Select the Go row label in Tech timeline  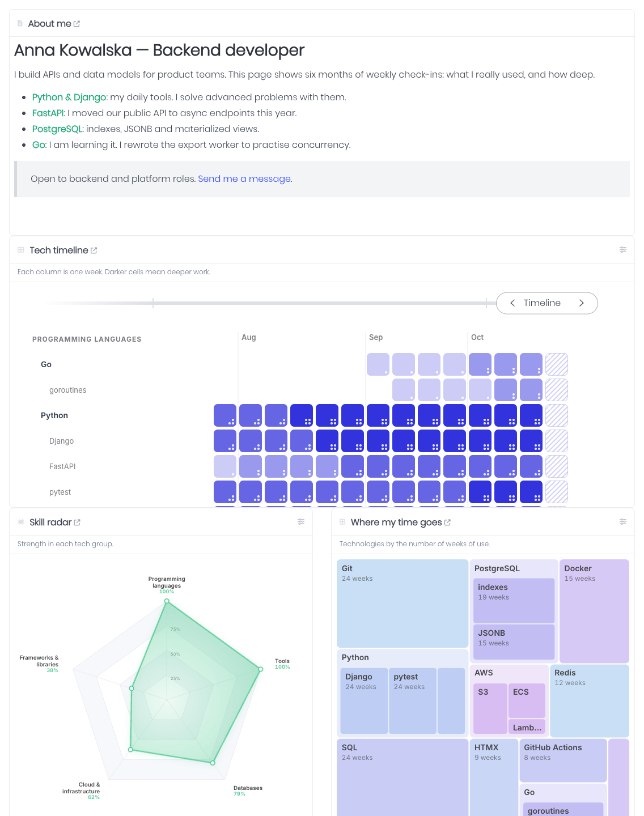pos(46,364)
